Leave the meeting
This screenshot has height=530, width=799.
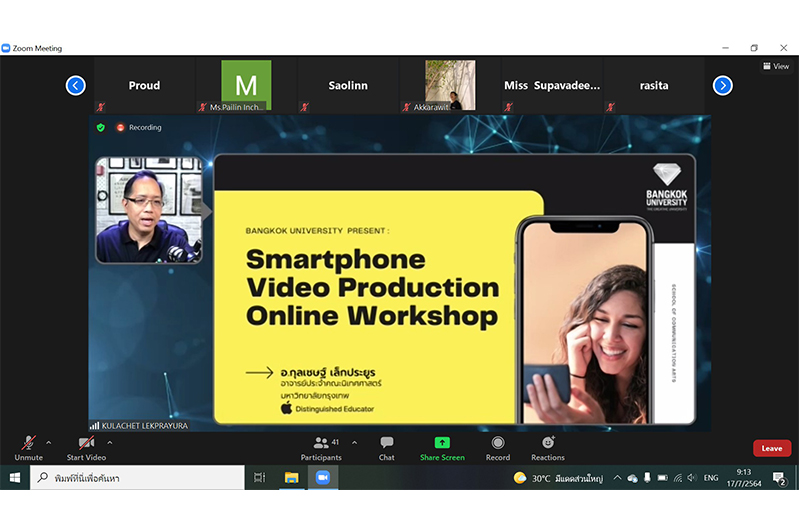(772, 448)
